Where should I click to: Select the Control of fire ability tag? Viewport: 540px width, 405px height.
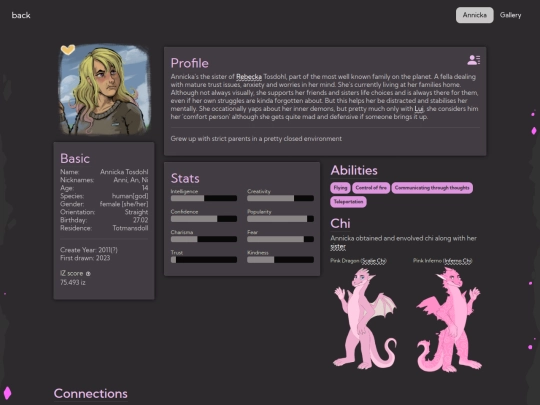[371, 188]
